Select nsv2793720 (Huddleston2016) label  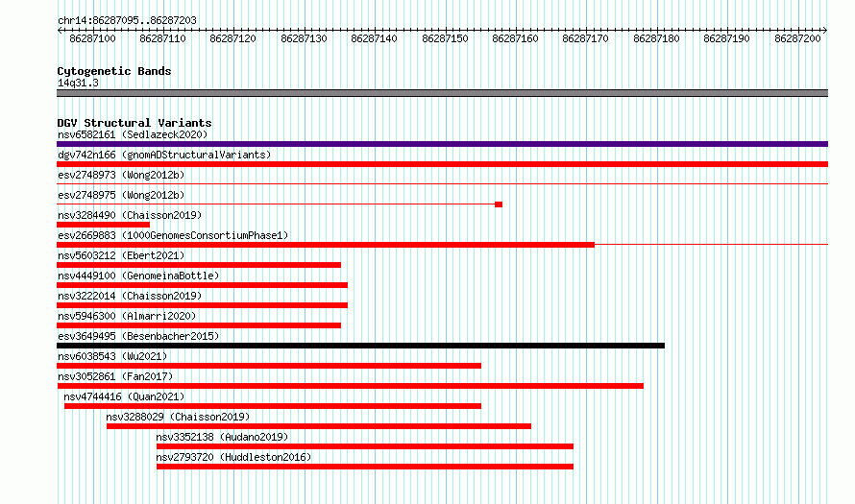[233, 457]
